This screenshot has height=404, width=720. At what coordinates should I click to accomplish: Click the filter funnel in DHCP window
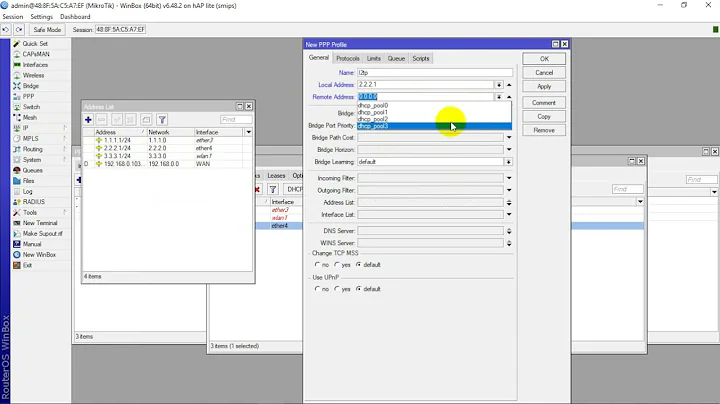(273, 189)
